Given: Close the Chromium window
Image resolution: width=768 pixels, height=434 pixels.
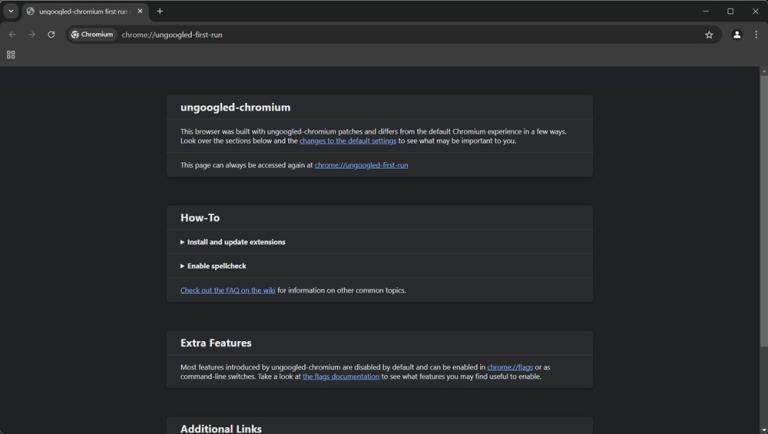Looking at the screenshot, I should (x=755, y=11).
